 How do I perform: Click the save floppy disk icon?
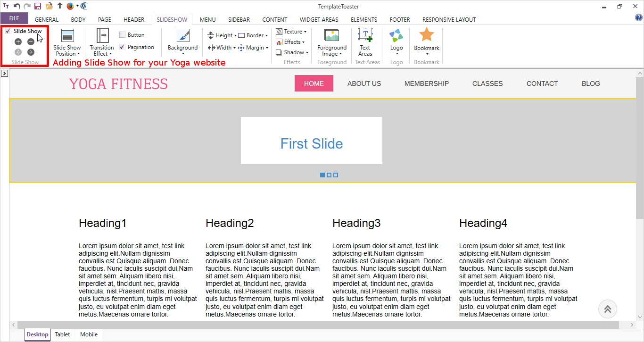(x=38, y=6)
